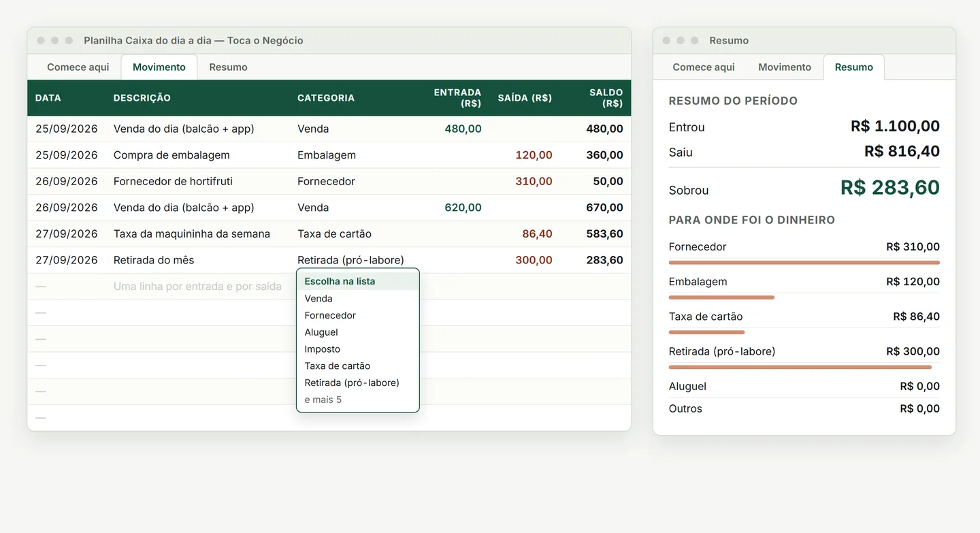Click the Embalagem category cell in the table
The width and height of the screenshot is (980, 533).
click(327, 155)
